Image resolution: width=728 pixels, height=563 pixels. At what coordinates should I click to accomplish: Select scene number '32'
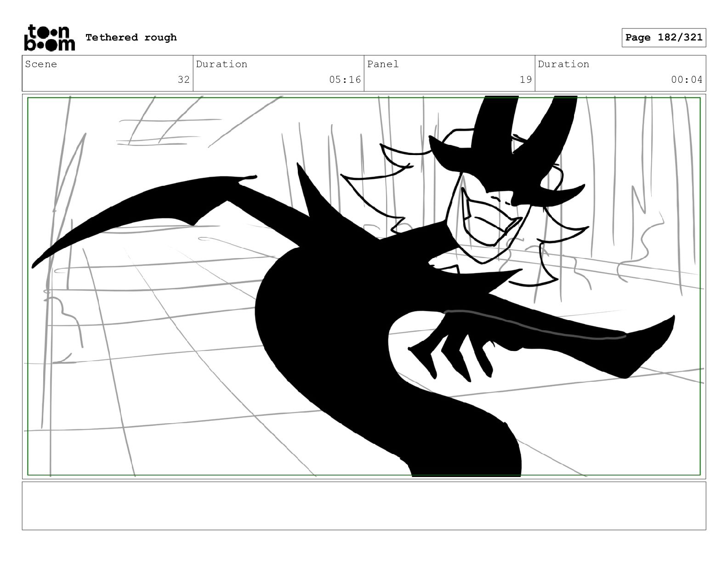(183, 80)
